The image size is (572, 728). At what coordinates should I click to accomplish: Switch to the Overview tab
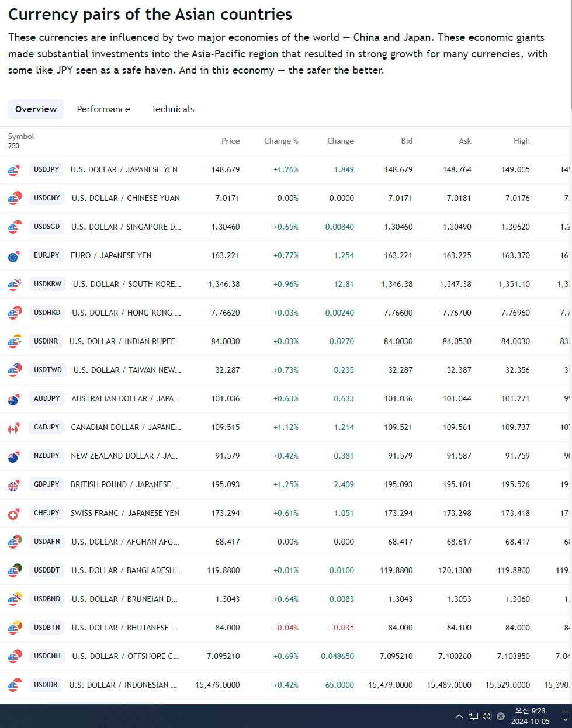[36, 109]
